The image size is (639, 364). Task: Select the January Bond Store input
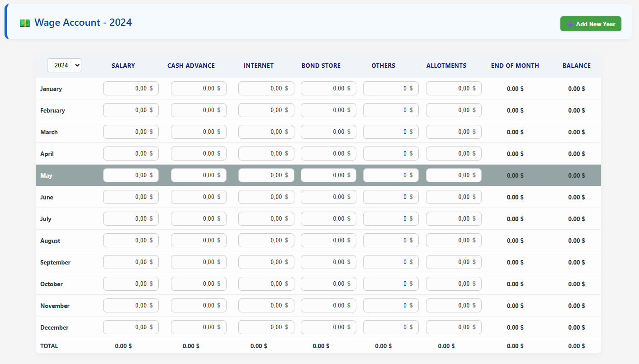point(328,89)
